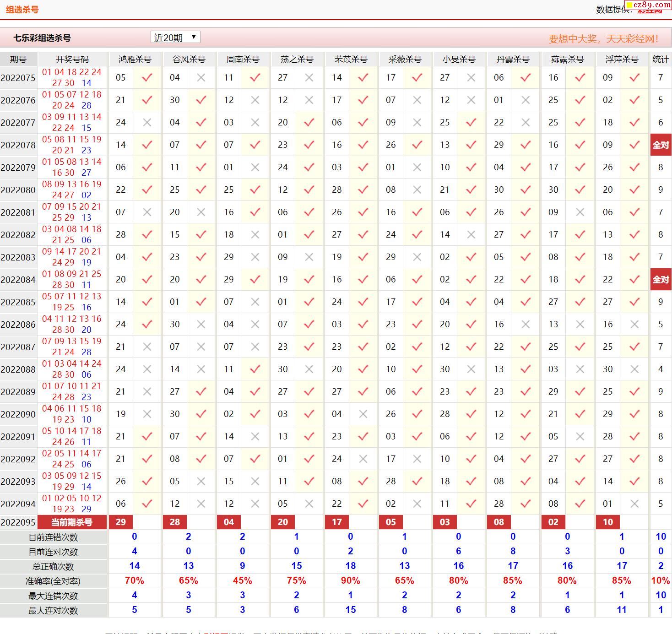Click the check mark for 浮萍杀号 in row 2022075
This screenshot has width=672, height=634.
[634, 78]
